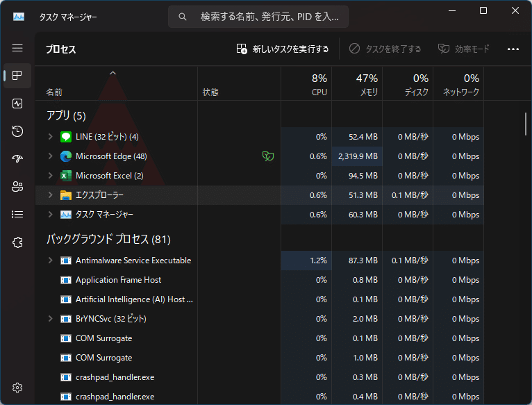Select the first COM Surrogate row
Viewport: 532px width, 405px height.
pyautogui.click(x=260, y=338)
